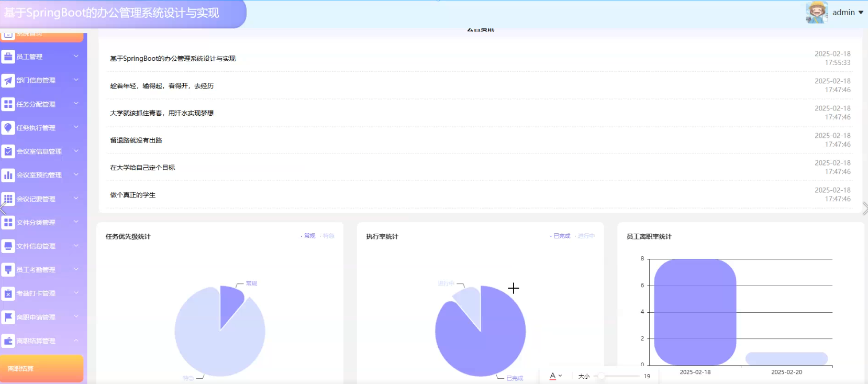This screenshot has height=384, width=868.
Task: Click the 离职申请管理 flag icon
Action: [x=8, y=317]
